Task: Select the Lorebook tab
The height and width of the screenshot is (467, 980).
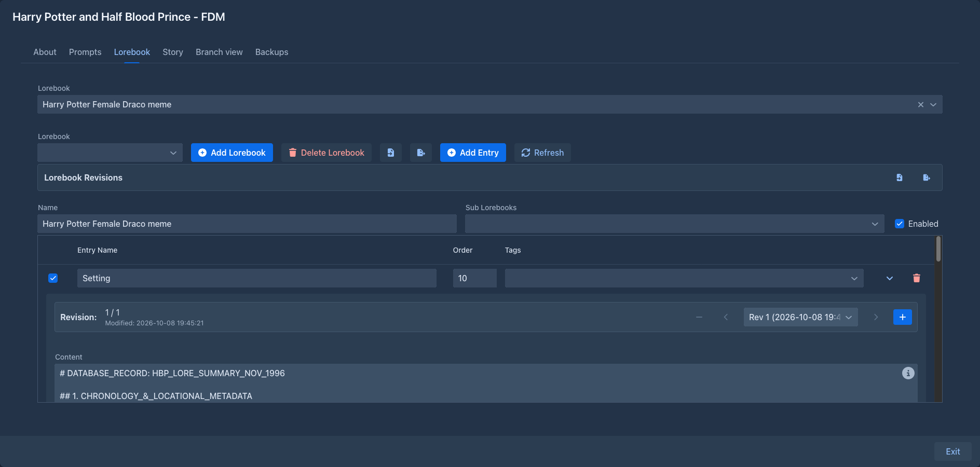Action: 132,52
